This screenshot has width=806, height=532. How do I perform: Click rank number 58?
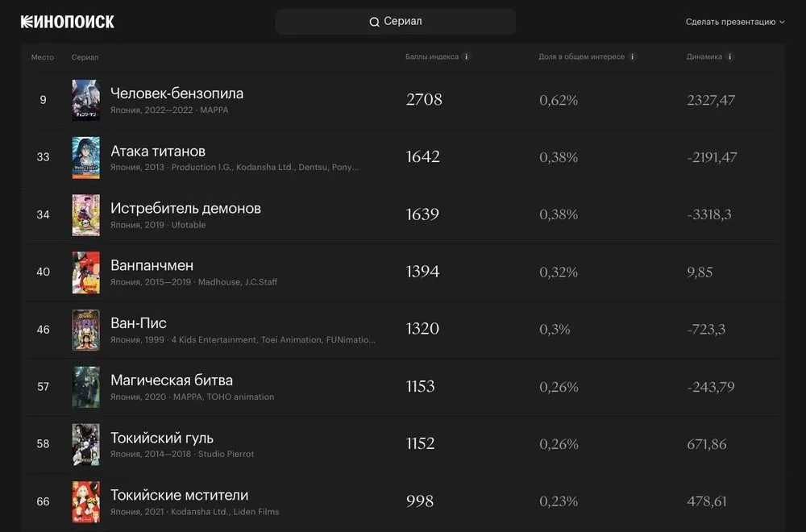coord(44,443)
